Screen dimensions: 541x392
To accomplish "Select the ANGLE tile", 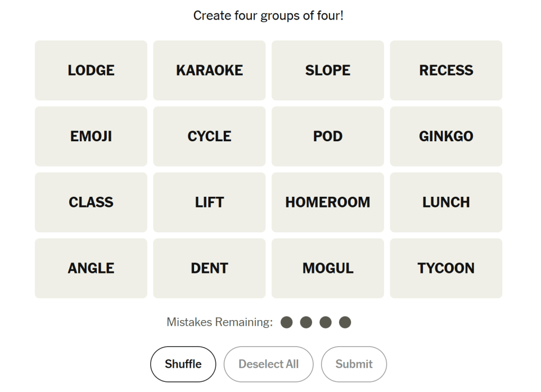I will click(x=91, y=268).
